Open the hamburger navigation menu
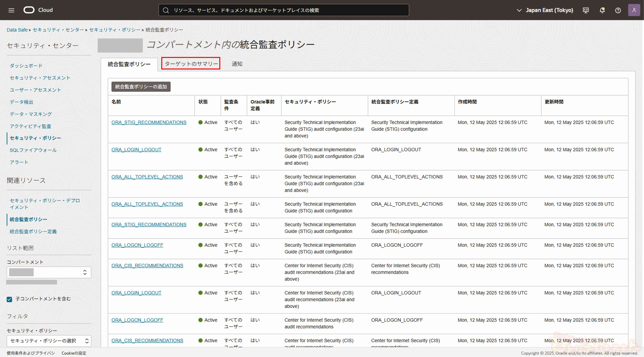The image size is (644, 357). 11,10
